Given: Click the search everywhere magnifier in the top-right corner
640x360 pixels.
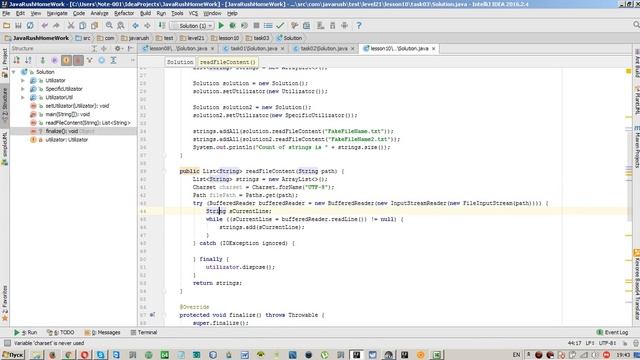Looking at the screenshot, I should tap(636, 25).
